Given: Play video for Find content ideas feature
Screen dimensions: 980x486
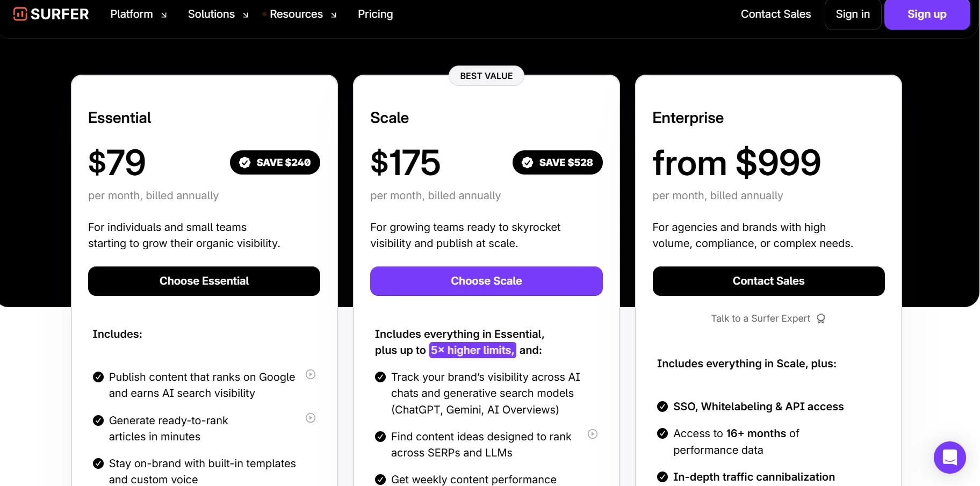Looking at the screenshot, I should pos(593,434).
